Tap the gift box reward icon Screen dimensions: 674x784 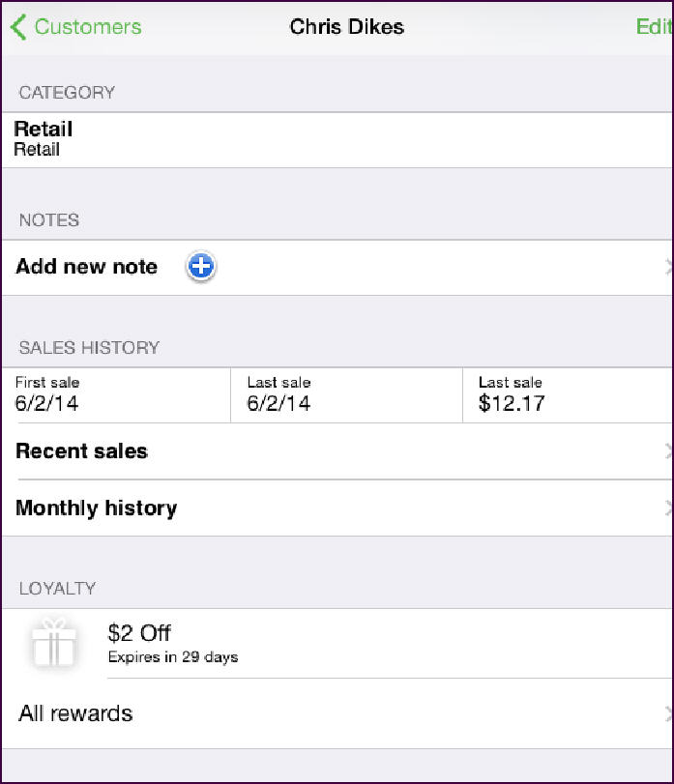[x=53, y=643]
